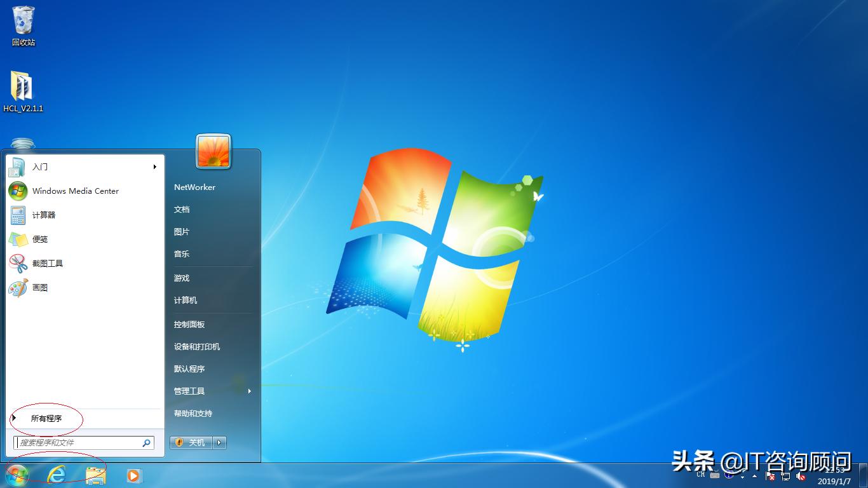Open the Action Center flag in the tray
The width and height of the screenshot is (868, 488).
pyautogui.click(x=771, y=477)
